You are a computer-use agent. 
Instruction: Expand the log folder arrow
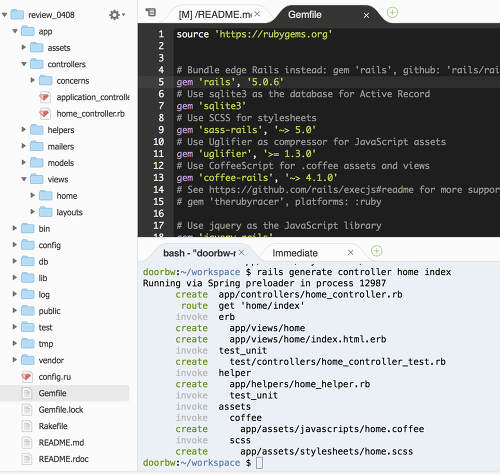pos(15,294)
